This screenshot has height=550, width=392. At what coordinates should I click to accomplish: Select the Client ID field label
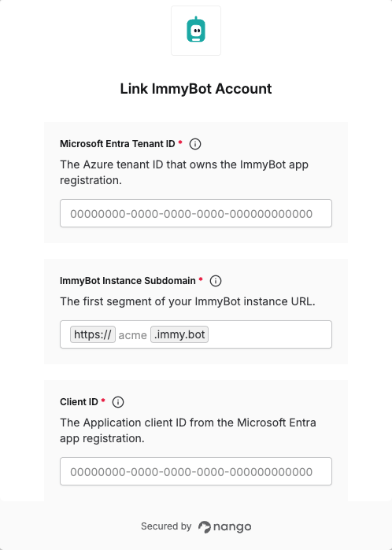tap(79, 401)
